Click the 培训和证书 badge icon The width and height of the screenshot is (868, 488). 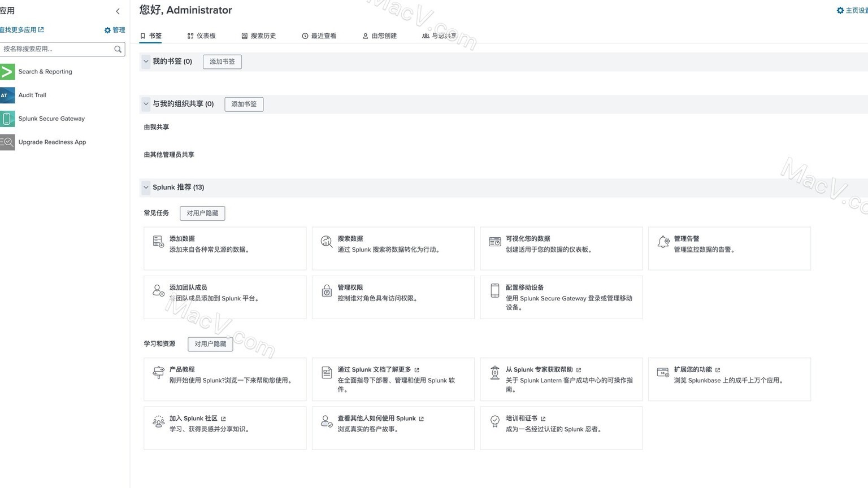pos(494,421)
